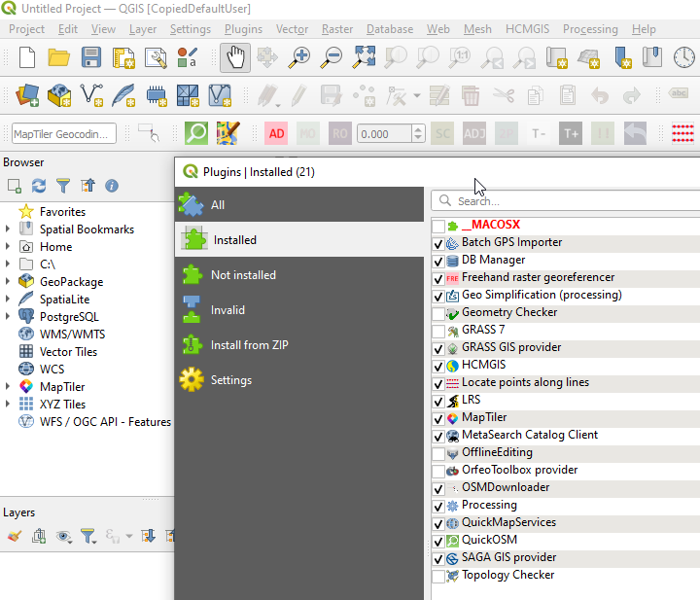Screen dimensions: 700x600
Task: Click the Zoom Out magnifier tool
Action: pos(332,57)
